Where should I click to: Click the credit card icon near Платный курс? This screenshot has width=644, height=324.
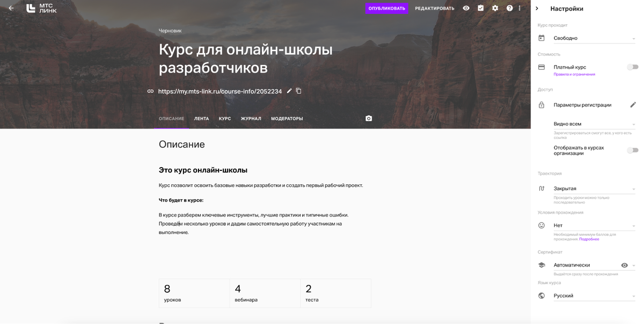[x=541, y=67]
